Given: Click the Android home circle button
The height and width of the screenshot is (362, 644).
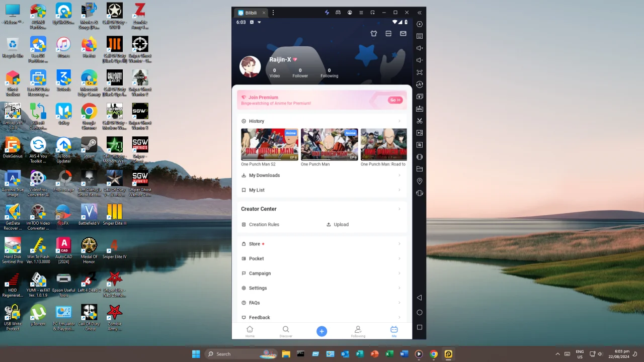Looking at the screenshot, I should tap(419, 312).
